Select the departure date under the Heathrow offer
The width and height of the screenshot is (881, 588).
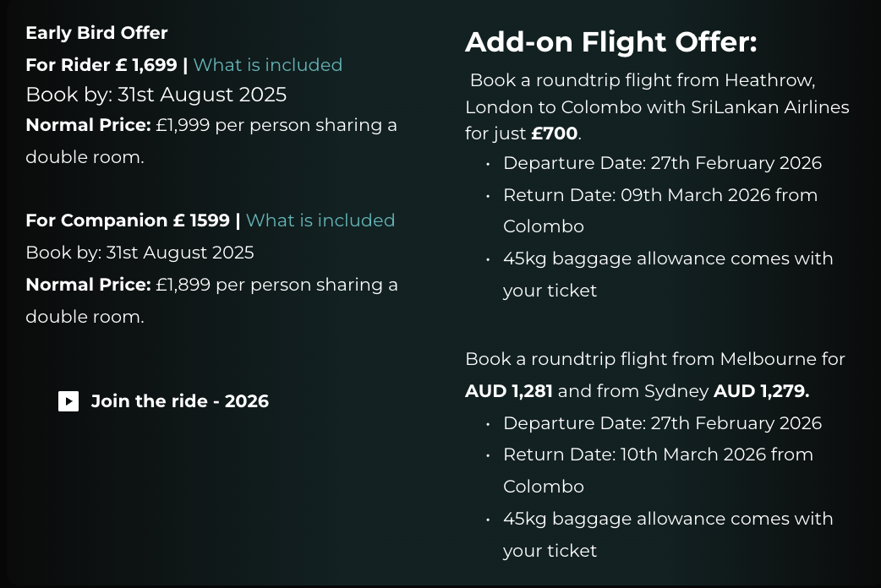pyautogui.click(x=662, y=163)
